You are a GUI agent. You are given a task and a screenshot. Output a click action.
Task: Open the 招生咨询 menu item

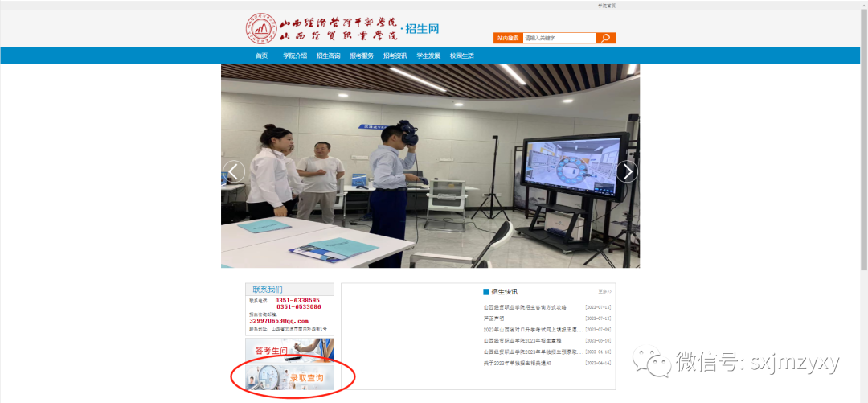(x=328, y=56)
